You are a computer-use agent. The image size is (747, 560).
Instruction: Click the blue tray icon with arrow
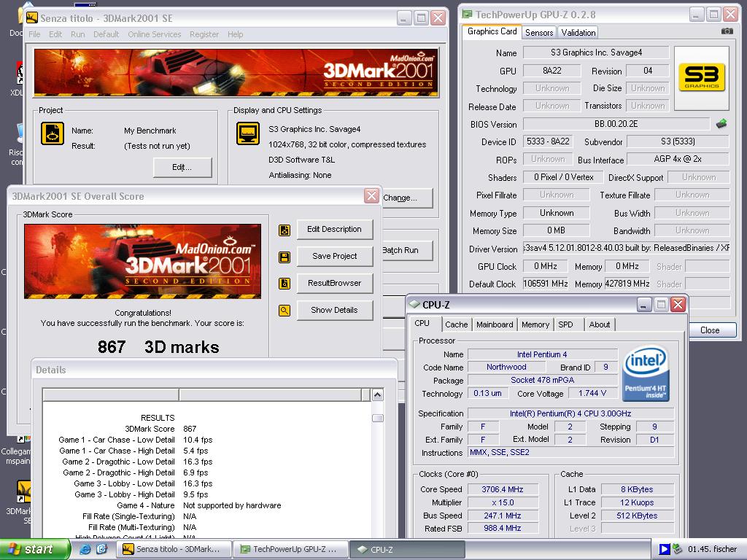pyautogui.click(x=664, y=549)
